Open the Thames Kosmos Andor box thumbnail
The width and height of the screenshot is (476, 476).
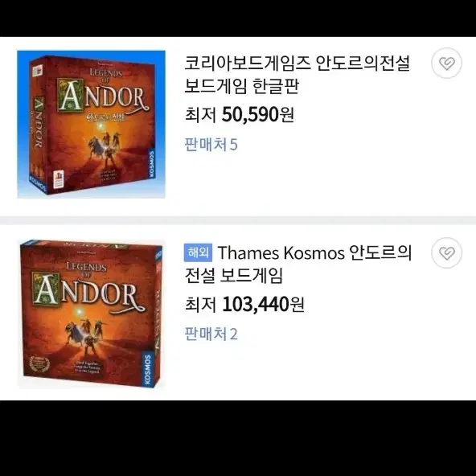[91, 314]
